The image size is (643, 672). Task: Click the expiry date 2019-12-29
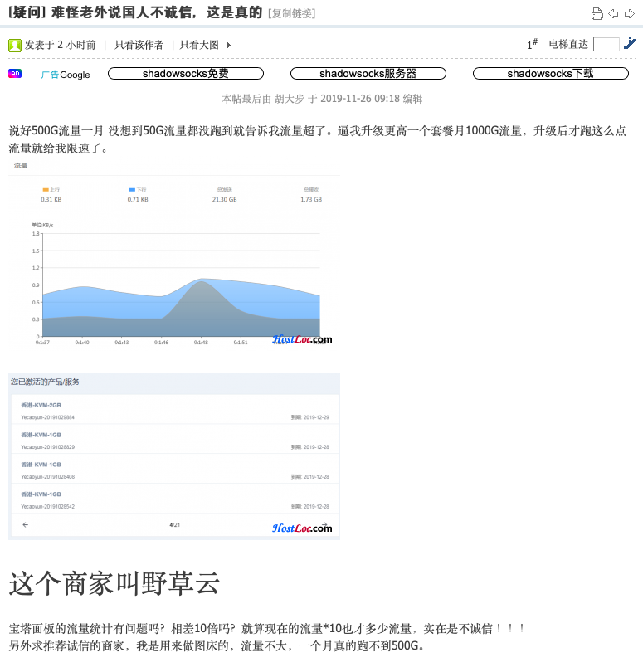click(x=316, y=417)
